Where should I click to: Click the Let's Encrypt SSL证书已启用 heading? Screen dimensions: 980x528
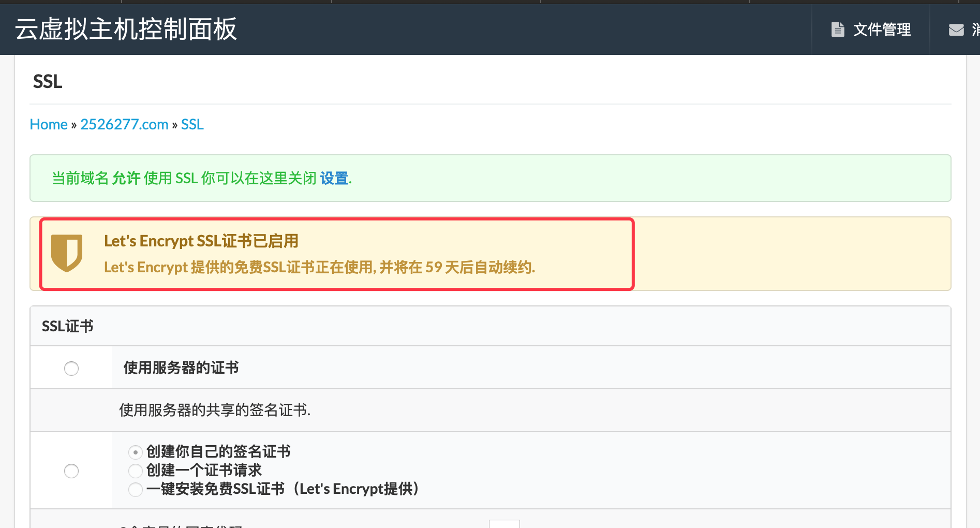(x=201, y=241)
